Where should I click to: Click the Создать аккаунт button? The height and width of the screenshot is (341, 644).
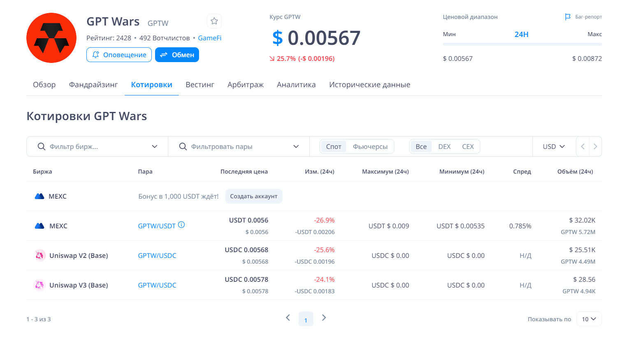tap(254, 196)
